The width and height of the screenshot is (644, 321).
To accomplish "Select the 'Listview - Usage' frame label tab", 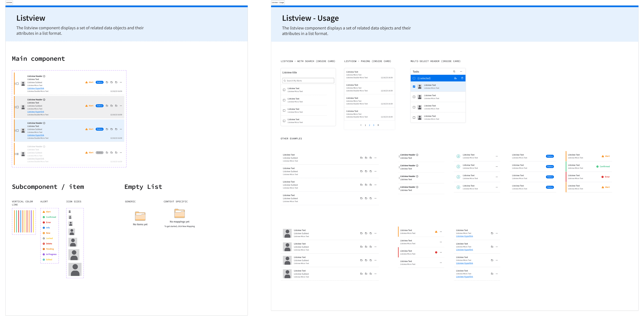I will tap(278, 3).
